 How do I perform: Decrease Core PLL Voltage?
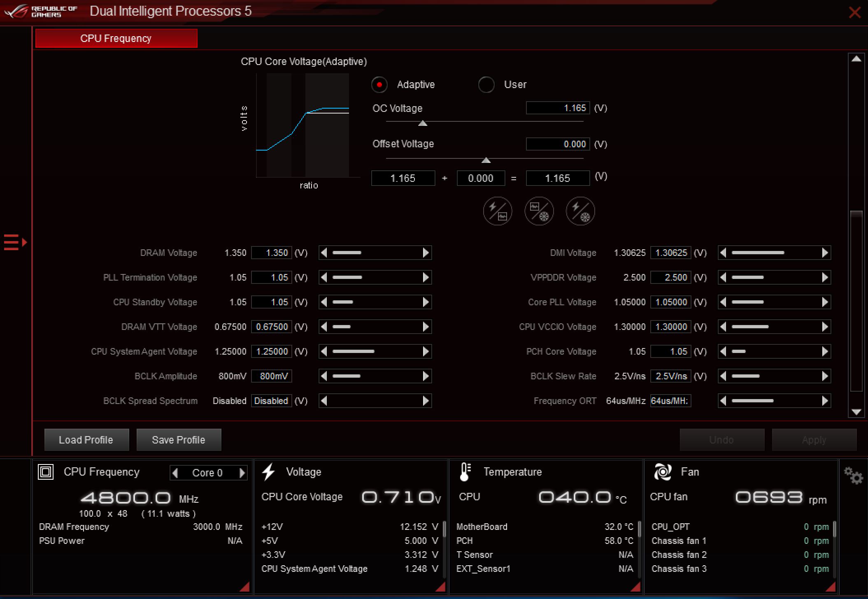click(x=723, y=302)
